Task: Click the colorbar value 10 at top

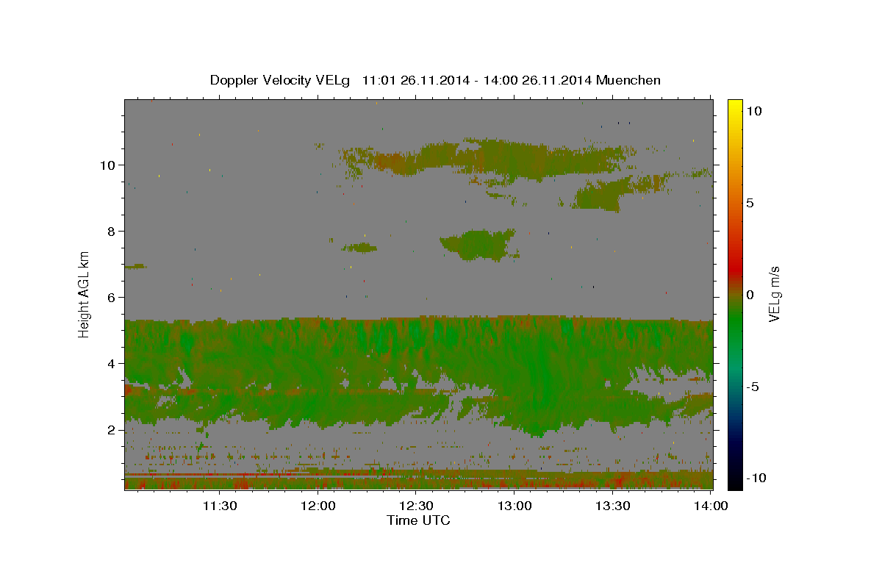Action: (x=755, y=110)
